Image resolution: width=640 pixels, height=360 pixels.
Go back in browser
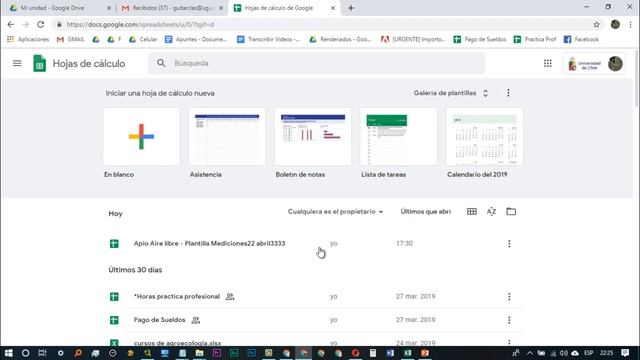tap(11, 24)
